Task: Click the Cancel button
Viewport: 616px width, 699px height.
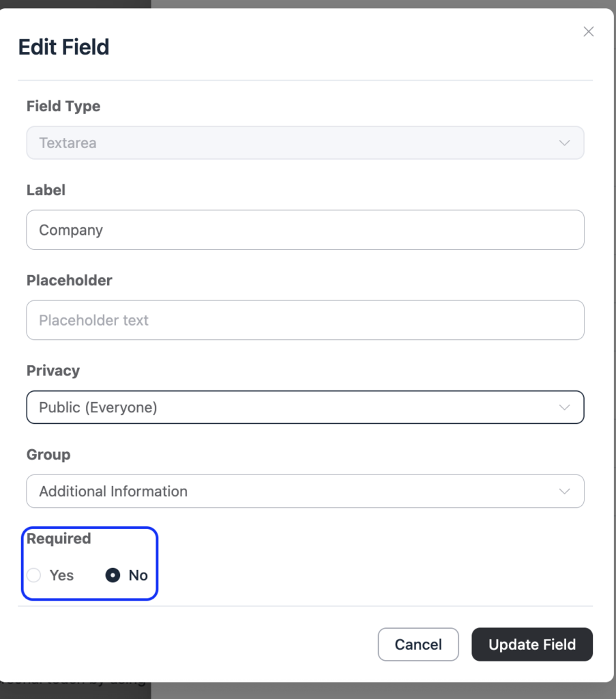Action: click(x=418, y=644)
